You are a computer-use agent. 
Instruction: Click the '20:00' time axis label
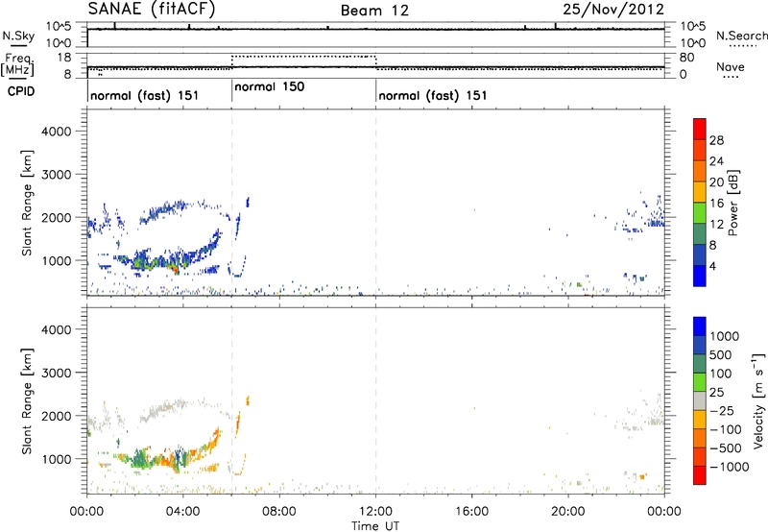click(568, 512)
